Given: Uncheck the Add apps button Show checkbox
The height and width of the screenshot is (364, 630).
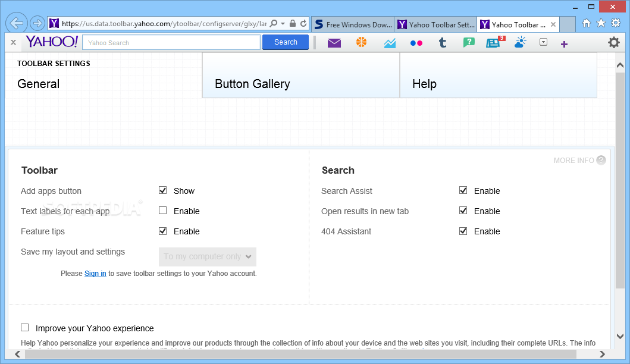Looking at the screenshot, I should coord(163,190).
